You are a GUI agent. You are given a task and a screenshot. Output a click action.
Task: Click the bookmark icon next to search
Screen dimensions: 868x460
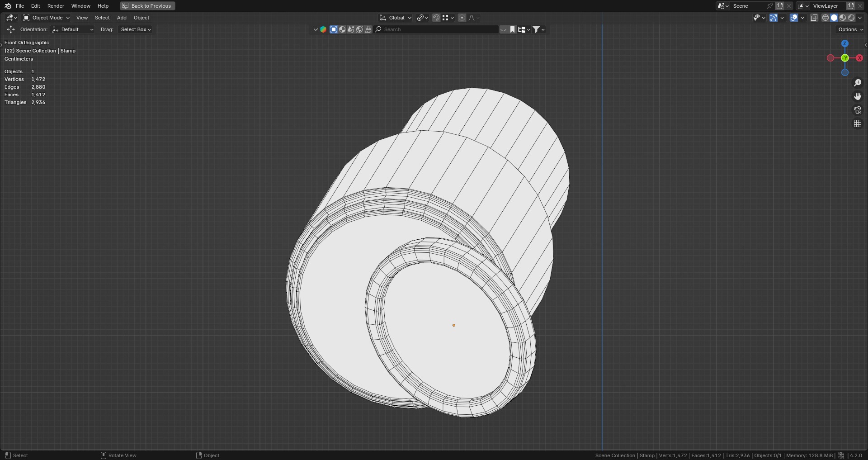(512, 29)
